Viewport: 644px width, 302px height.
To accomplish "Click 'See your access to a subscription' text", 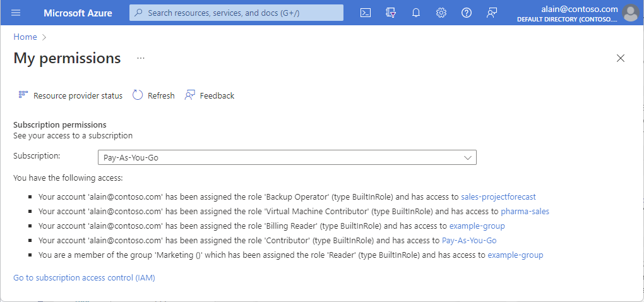I will [73, 136].
